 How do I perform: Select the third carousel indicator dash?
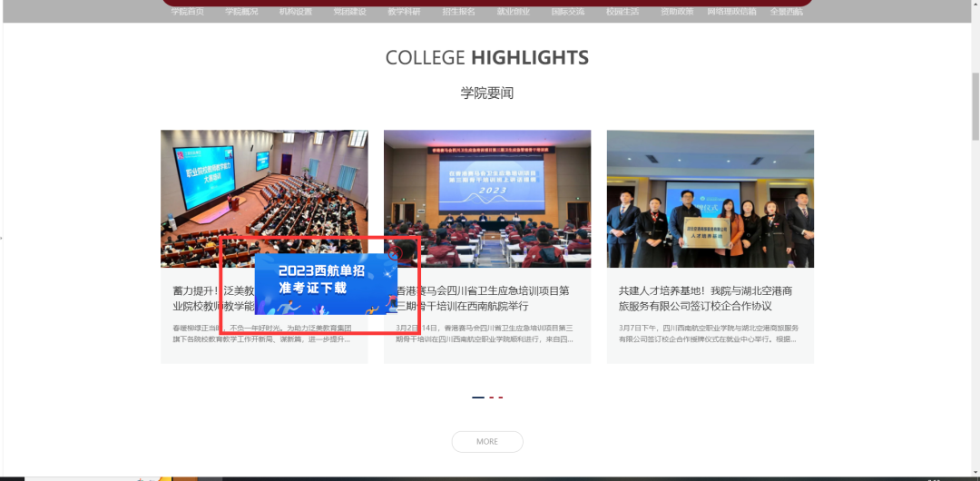[x=500, y=398]
